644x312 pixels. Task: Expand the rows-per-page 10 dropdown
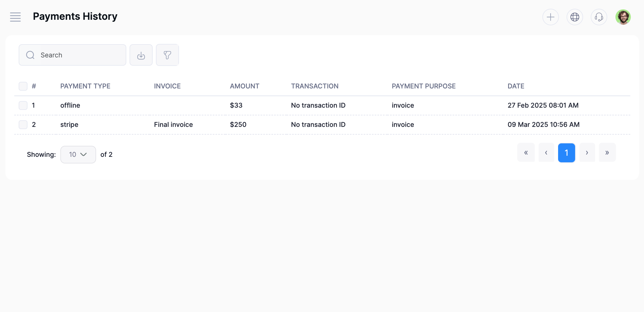click(78, 155)
